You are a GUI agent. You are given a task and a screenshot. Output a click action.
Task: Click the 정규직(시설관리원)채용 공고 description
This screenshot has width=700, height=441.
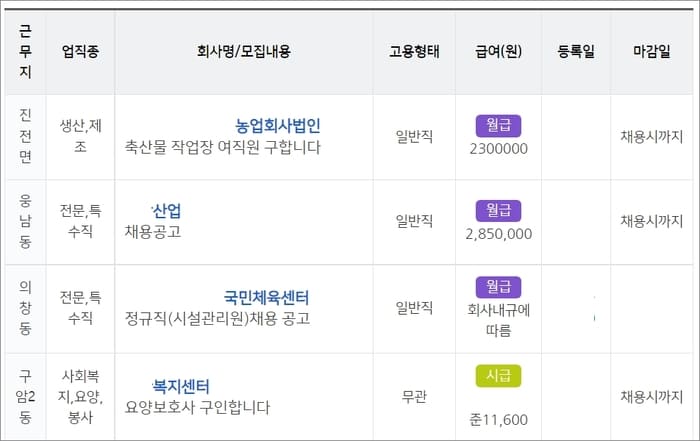217,318
